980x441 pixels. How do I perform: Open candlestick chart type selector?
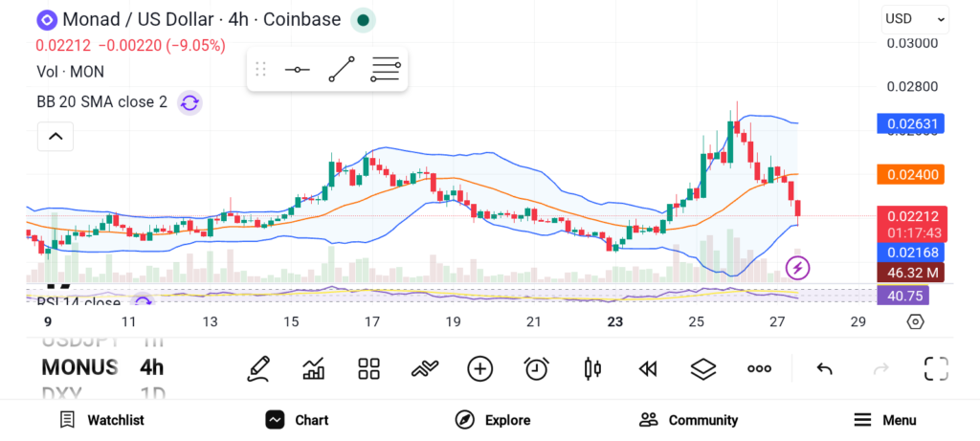[x=591, y=368]
